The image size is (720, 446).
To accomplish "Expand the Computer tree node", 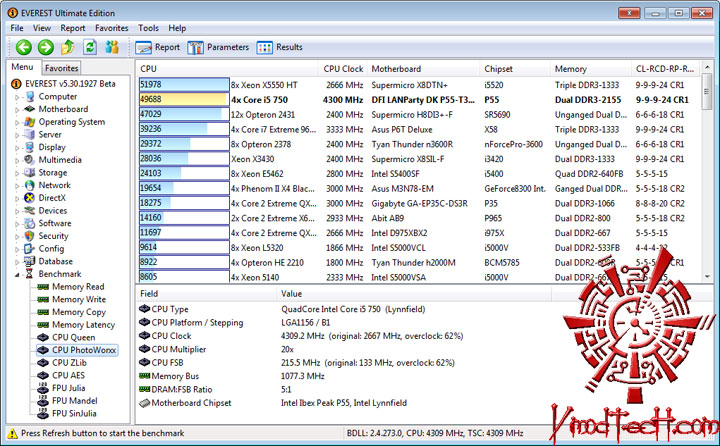I will coord(17,97).
